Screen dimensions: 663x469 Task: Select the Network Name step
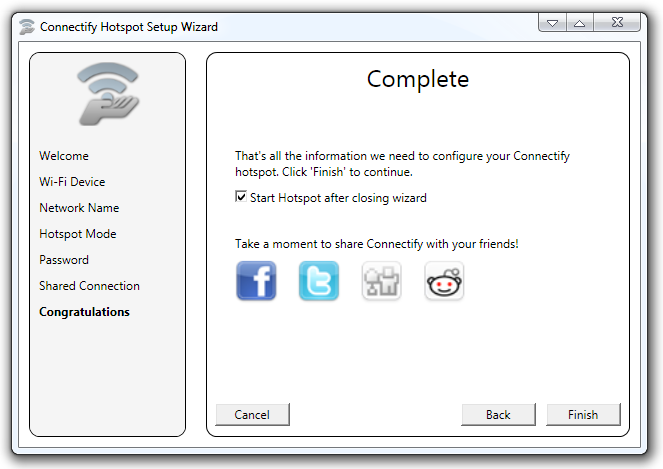click(79, 208)
